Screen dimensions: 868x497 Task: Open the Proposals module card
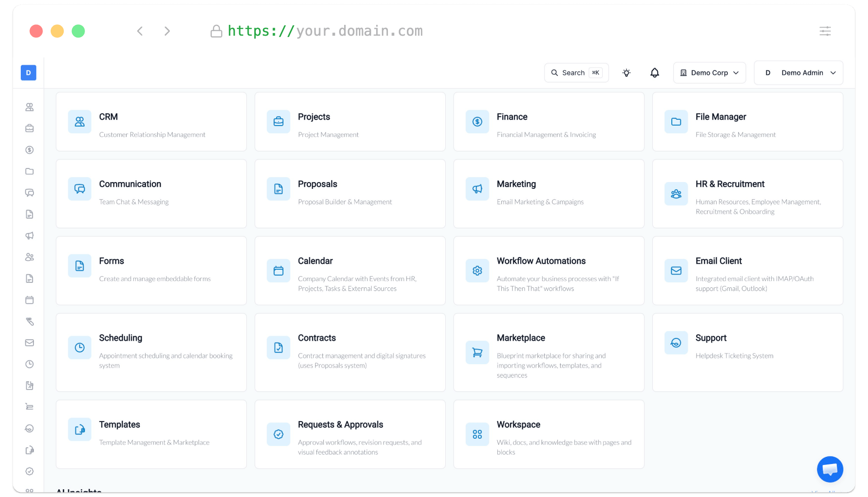(350, 194)
